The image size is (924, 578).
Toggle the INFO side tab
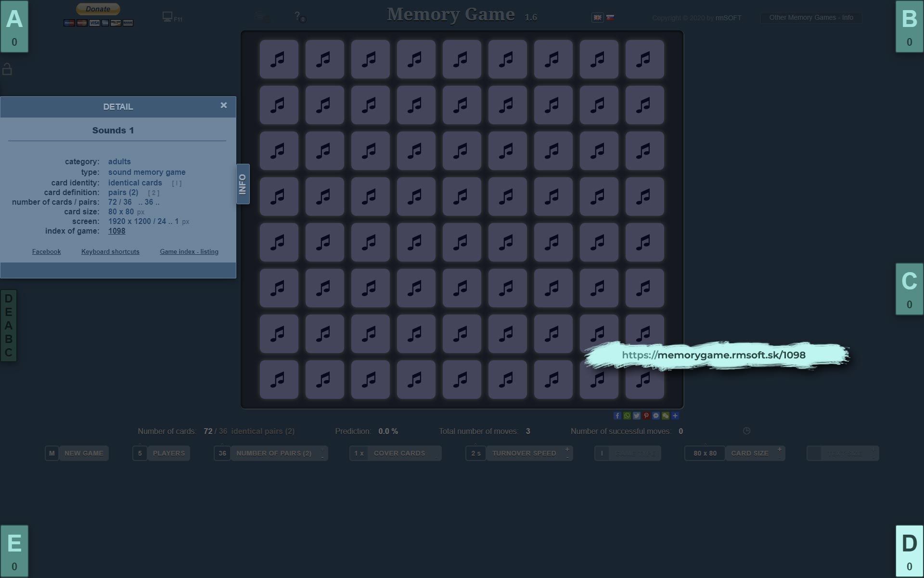coord(243,184)
